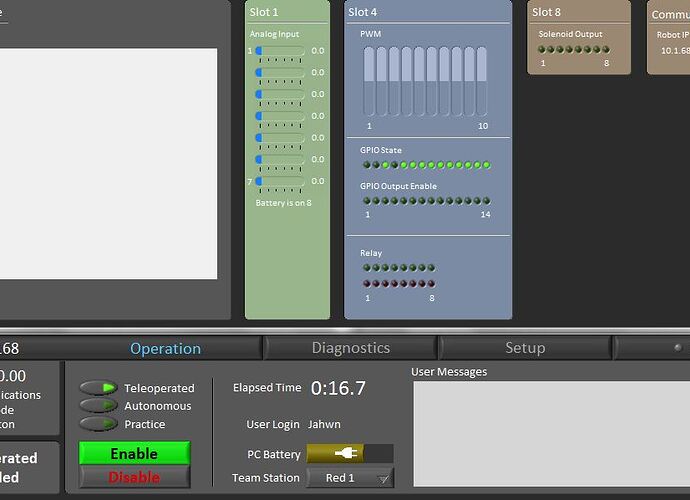This screenshot has width=690, height=500.
Task: Click the 'GPIO State' label
Action: coord(381,150)
